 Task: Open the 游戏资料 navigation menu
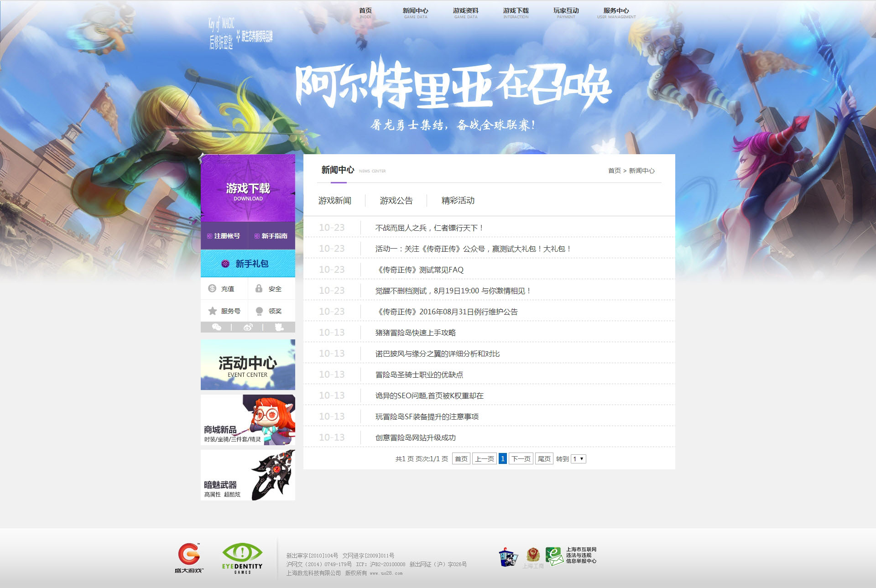click(465, 13)
